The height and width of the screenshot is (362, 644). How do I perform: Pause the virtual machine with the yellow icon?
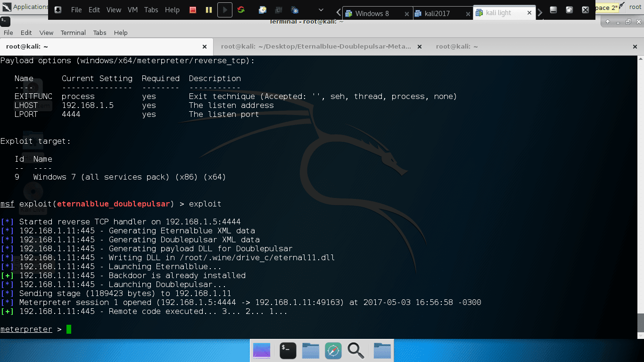pos(209,9)
